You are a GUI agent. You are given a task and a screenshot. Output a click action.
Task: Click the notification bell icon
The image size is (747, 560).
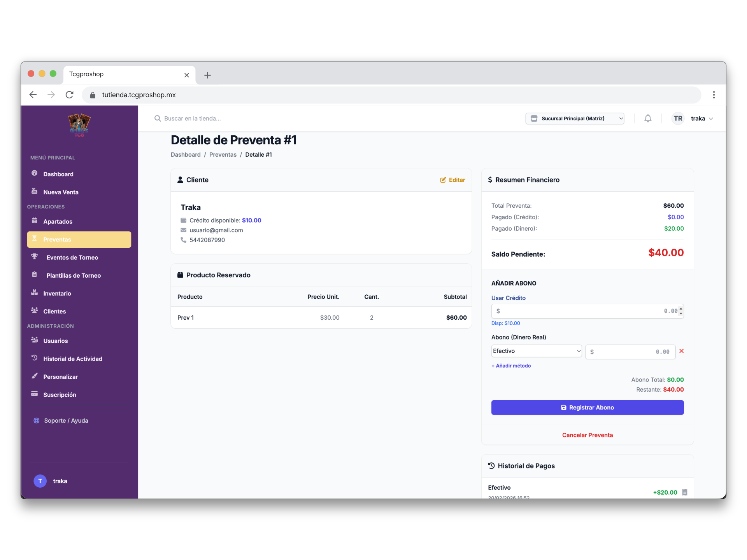tap(648, 119)
